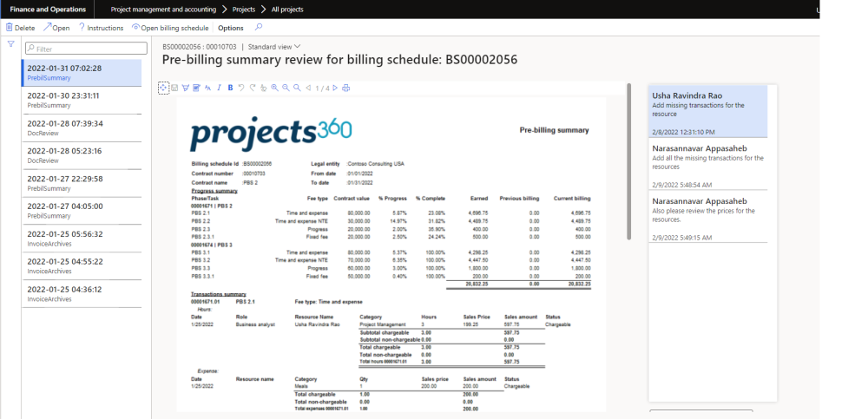Select the 2022-01-27 22:29:58 PrebilSummary record
Screen dimensions: 868x419
[82, 183]
